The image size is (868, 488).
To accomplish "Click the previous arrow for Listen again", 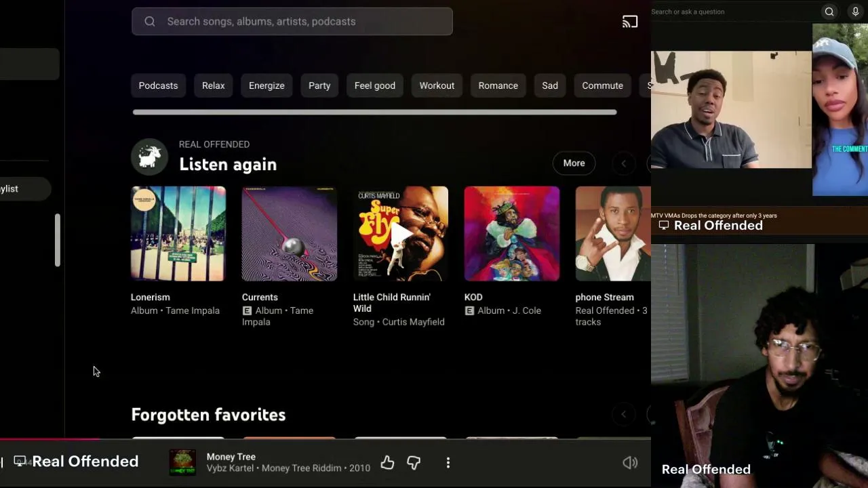I will (x=623, y=163).
